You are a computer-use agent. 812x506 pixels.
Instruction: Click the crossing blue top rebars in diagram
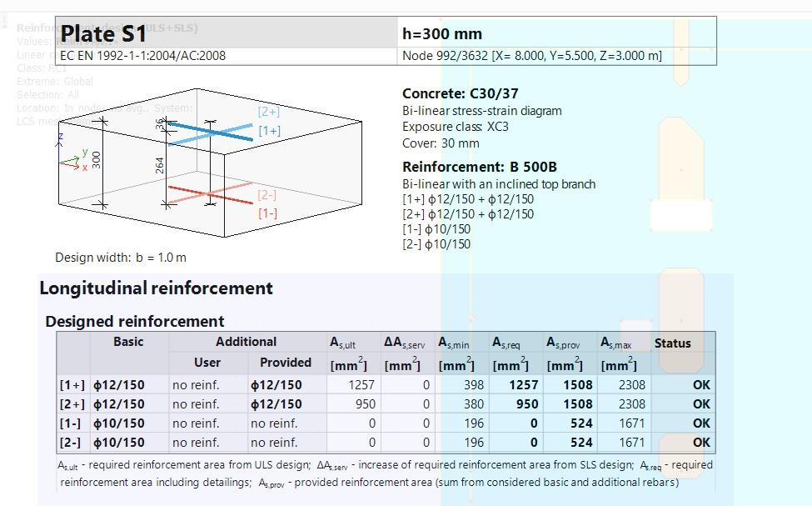click(211, 132)
